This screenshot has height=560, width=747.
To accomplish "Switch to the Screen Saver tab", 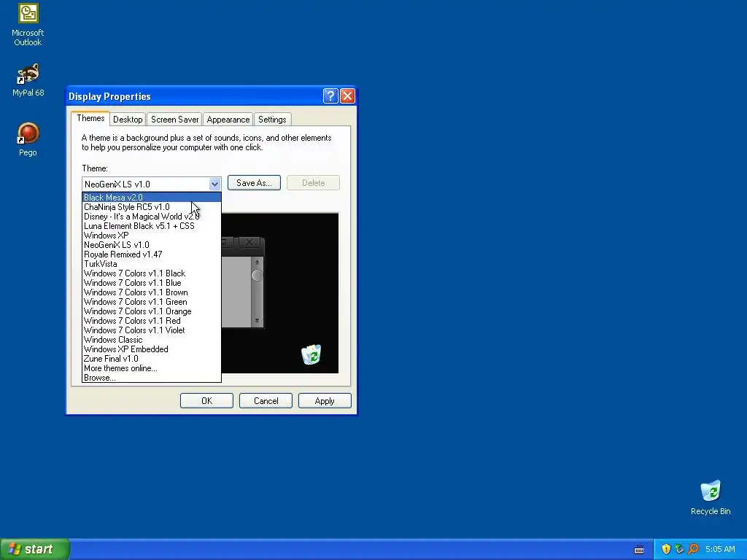I will click(x=174, y=120).
